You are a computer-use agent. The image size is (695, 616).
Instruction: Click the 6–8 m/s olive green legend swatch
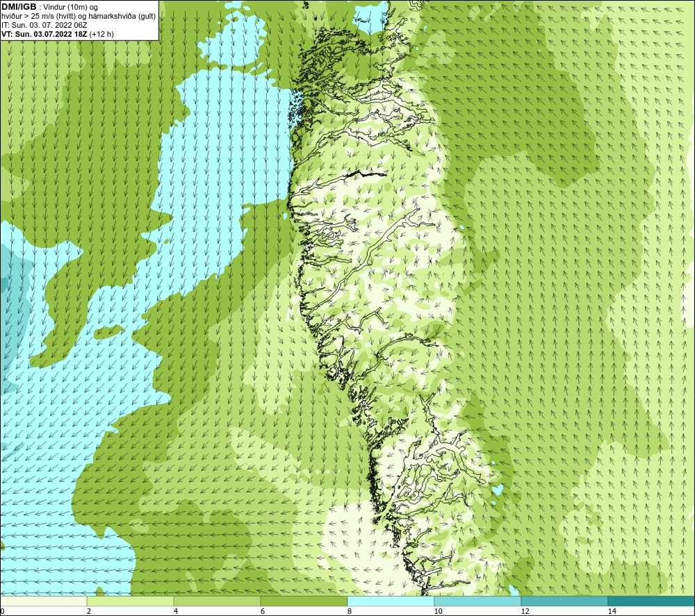(304, 601)
